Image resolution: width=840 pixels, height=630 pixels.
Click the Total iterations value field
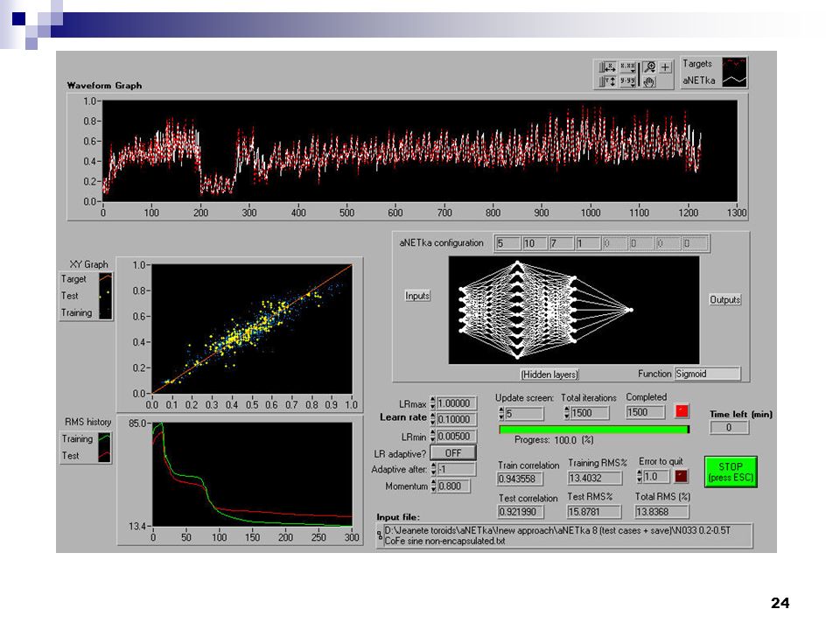589,413
